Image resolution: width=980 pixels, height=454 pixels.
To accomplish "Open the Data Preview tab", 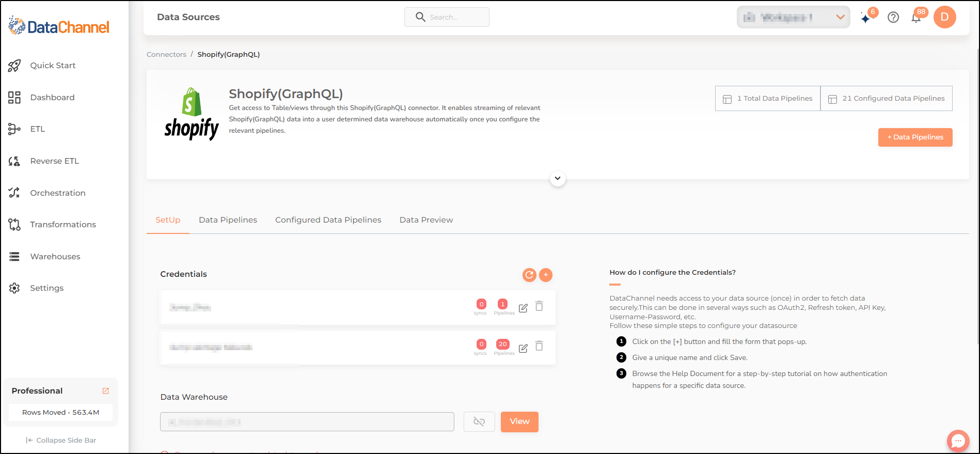I will [x=426, y=220].
